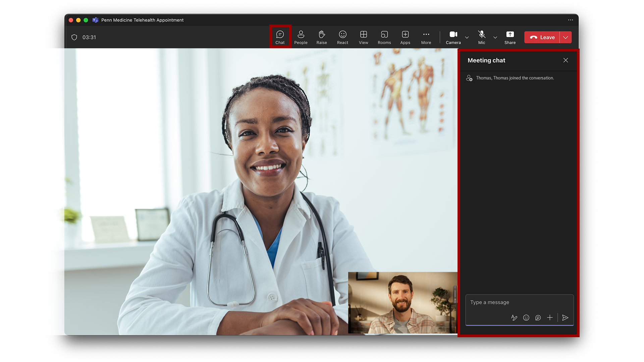Open the People panel
644x362 pixels.
301,37
